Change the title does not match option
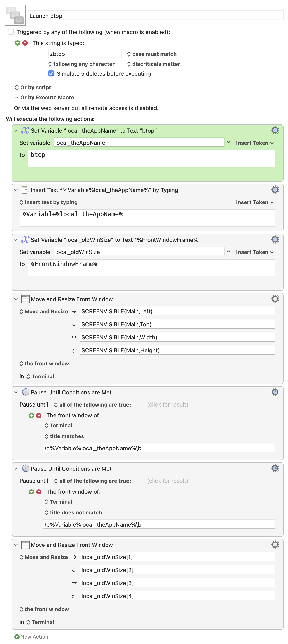The width and height of the screenshot is (288, 644). pyautogui.click(x=73, y=512)
